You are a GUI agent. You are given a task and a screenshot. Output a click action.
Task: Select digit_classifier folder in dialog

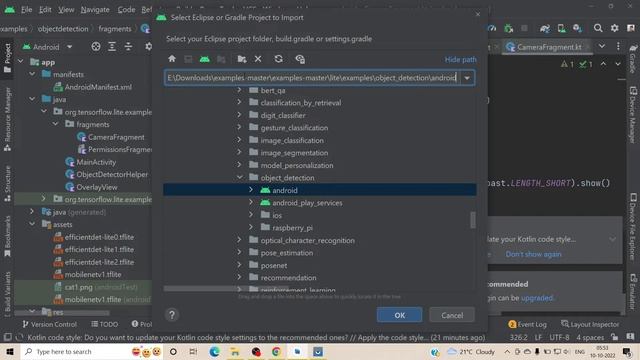tap(283, 115)
